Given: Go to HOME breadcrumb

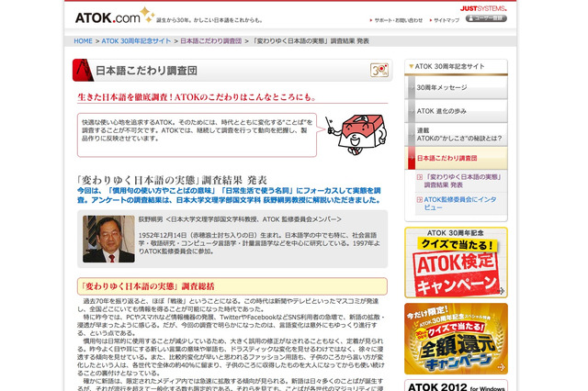Looking at the screenshot, I should pyautogui.click(x=83, y=40).
